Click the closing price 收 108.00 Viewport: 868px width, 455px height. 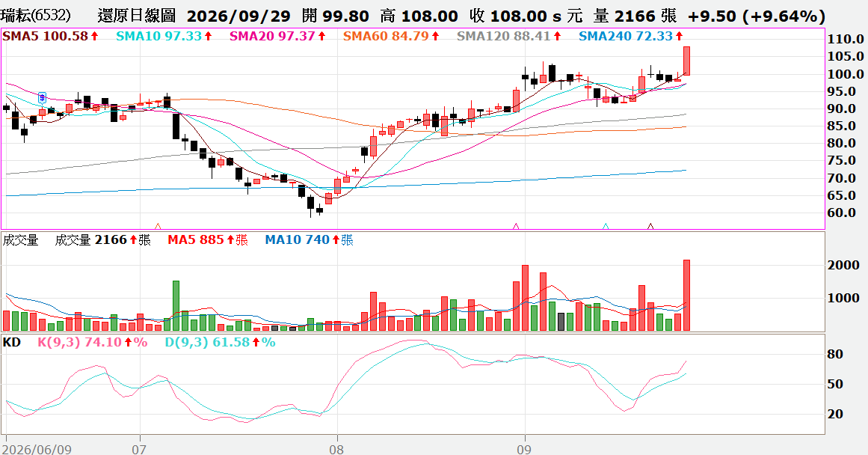click(x=508, y=16)
